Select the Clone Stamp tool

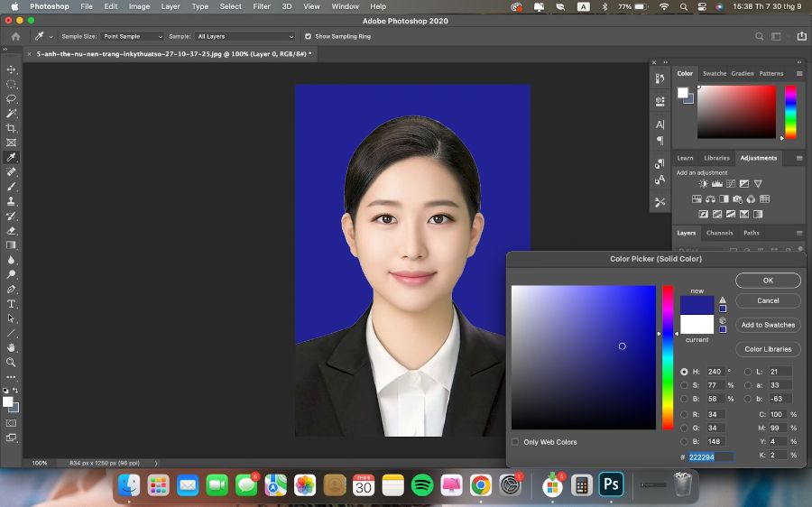point(11,201)
